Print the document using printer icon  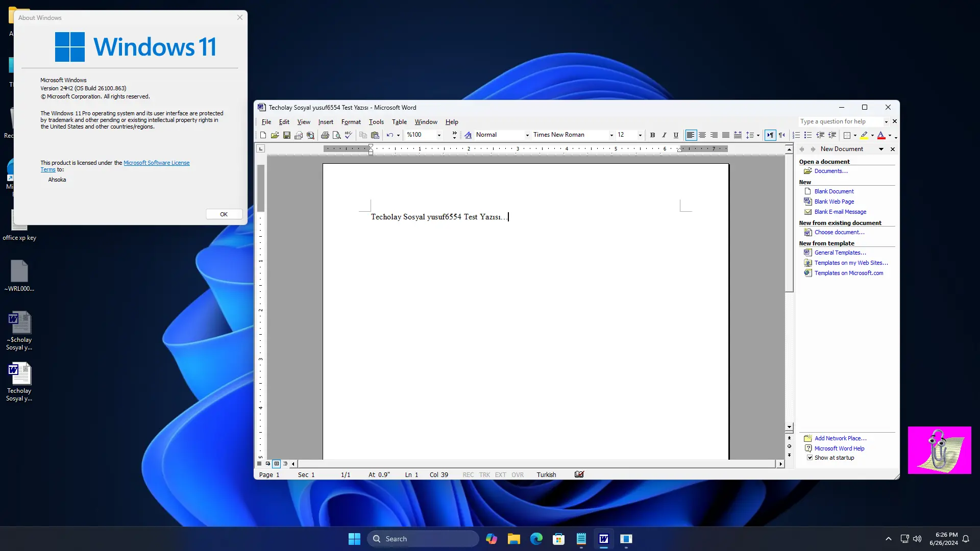click(x=325, y=135)
